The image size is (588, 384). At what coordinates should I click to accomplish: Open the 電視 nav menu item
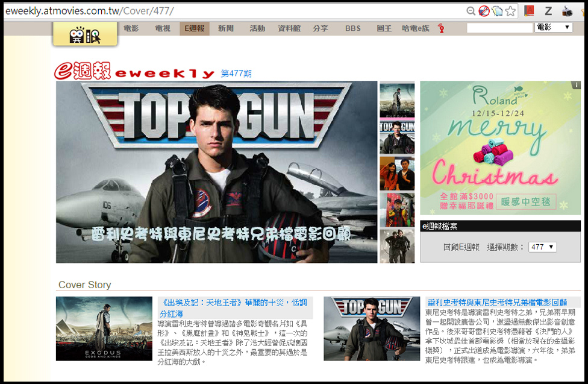pos(163,28)
